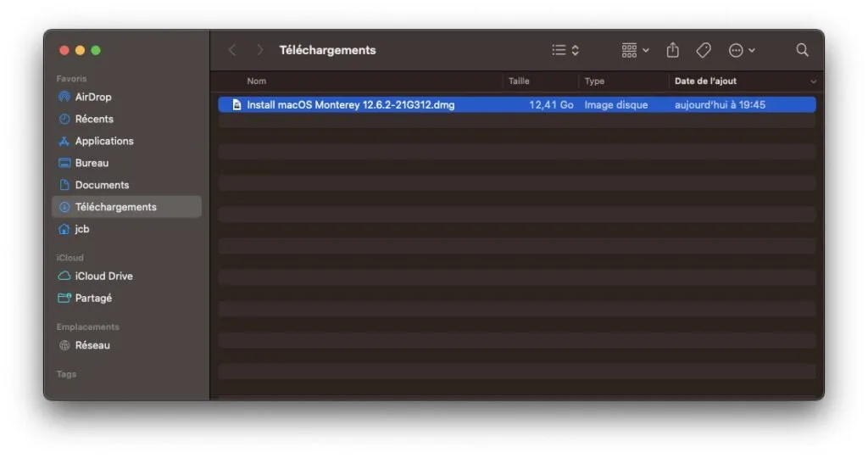Image resolution: width=868 pixels, height=458 pixels.
Task: Open Documents in the sidebar
Action: coord(126,185)
